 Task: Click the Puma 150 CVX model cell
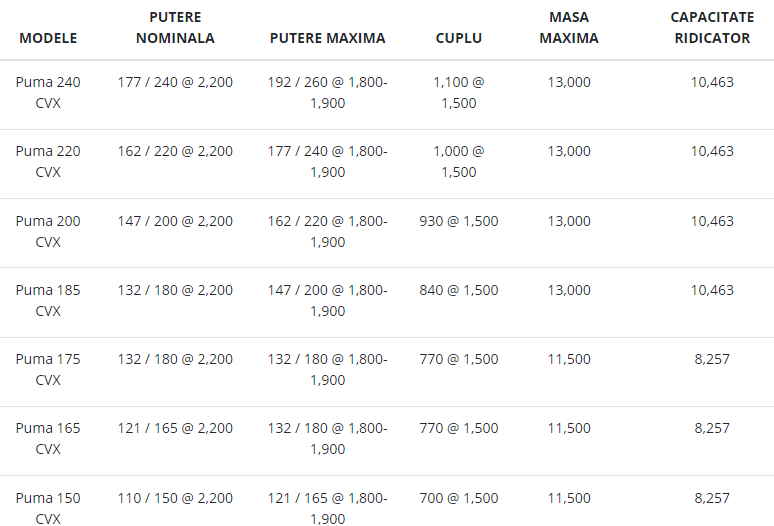[48, 508]
